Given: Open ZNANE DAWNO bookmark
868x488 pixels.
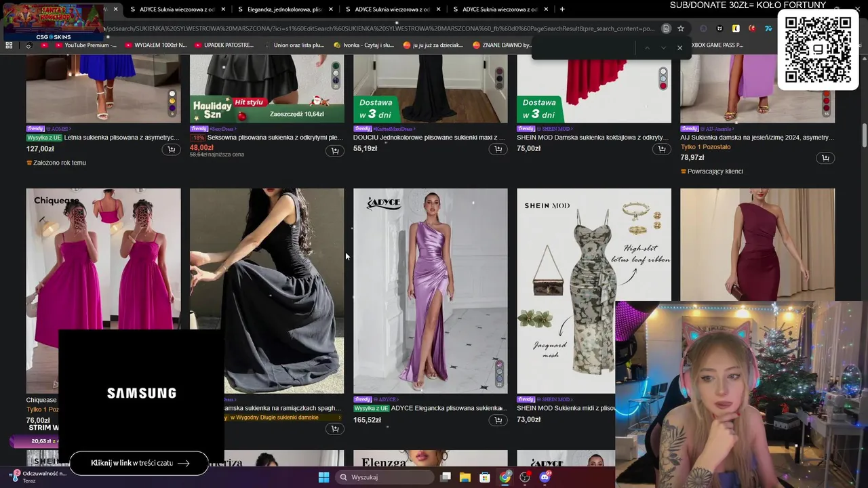Looking at the screenshot, I should coord(502,45).
